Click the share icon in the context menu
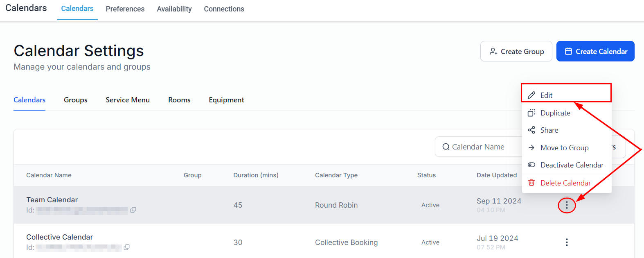The width and height of the screenshot is (644, 258). 531,130
